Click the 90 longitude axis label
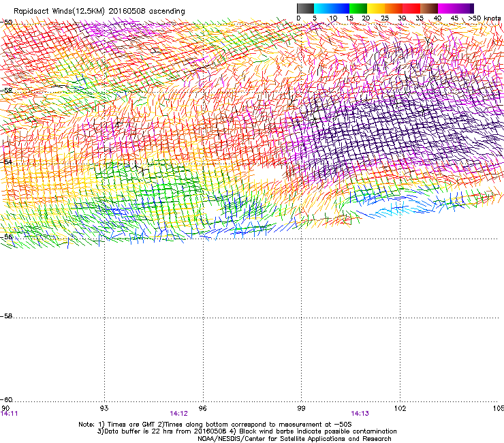Viewport: 504px width, 443px height. click(5, 408)
